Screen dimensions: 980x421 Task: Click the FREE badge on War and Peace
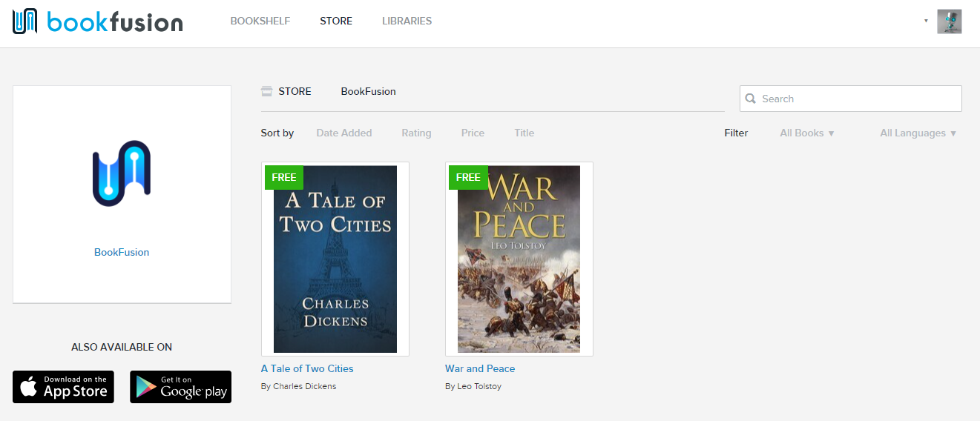pos(468,177)
